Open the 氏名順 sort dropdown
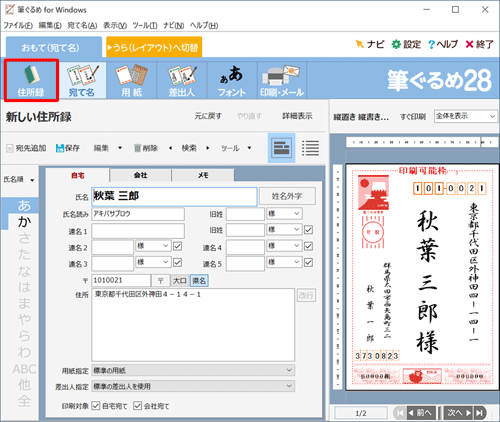The width and height of the screenshot is (500, 422). (x=19, y=180)
